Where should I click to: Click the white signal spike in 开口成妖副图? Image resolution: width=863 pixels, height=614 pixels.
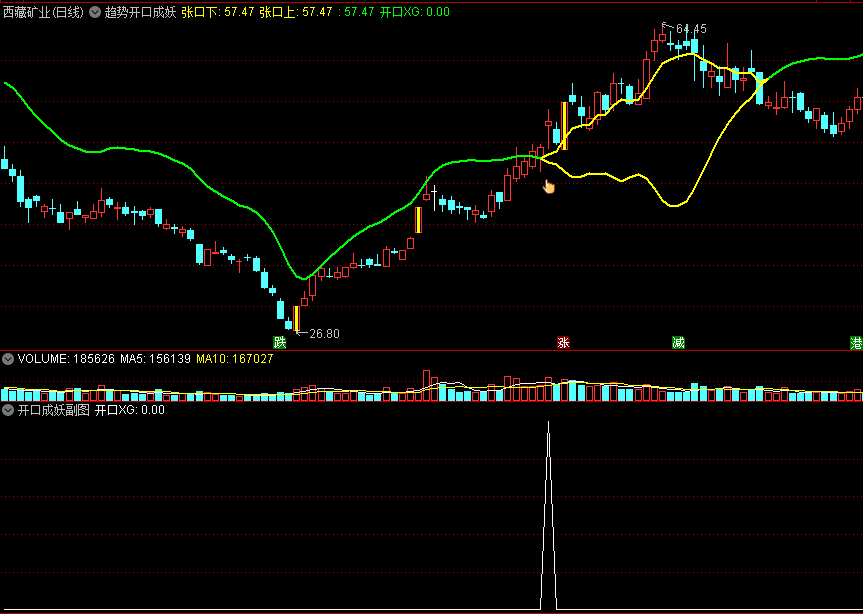[x=548, y=516]
